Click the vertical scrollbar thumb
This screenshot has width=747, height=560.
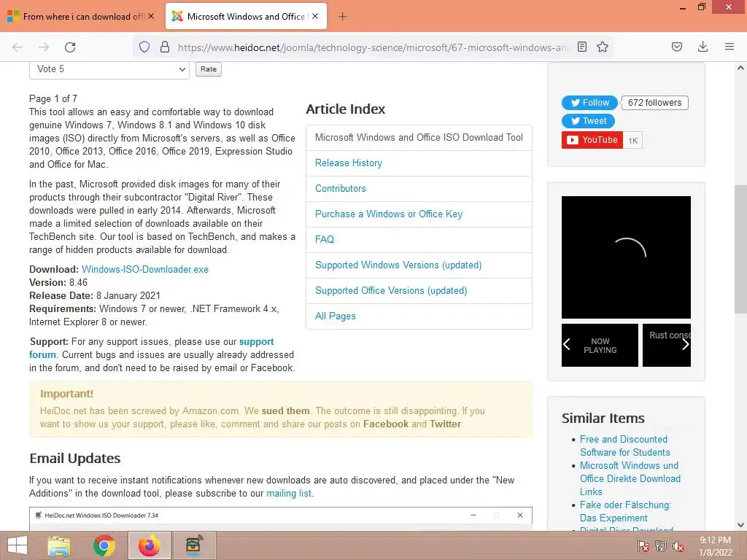tap(740, 249)
